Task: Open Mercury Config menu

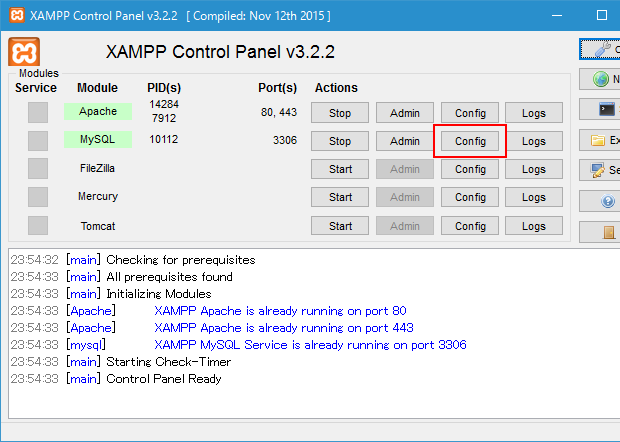Action: tap(470, 197)
